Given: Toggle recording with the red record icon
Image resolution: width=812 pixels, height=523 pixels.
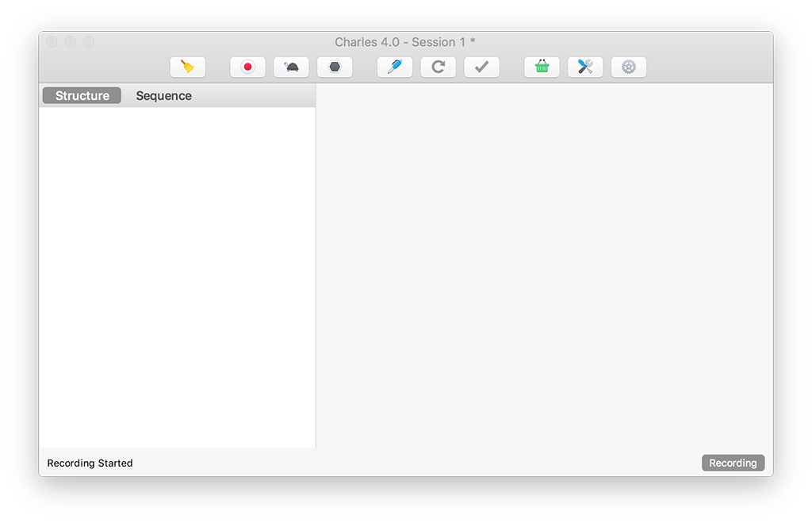Looking at the screenshot, I should 247,67.
